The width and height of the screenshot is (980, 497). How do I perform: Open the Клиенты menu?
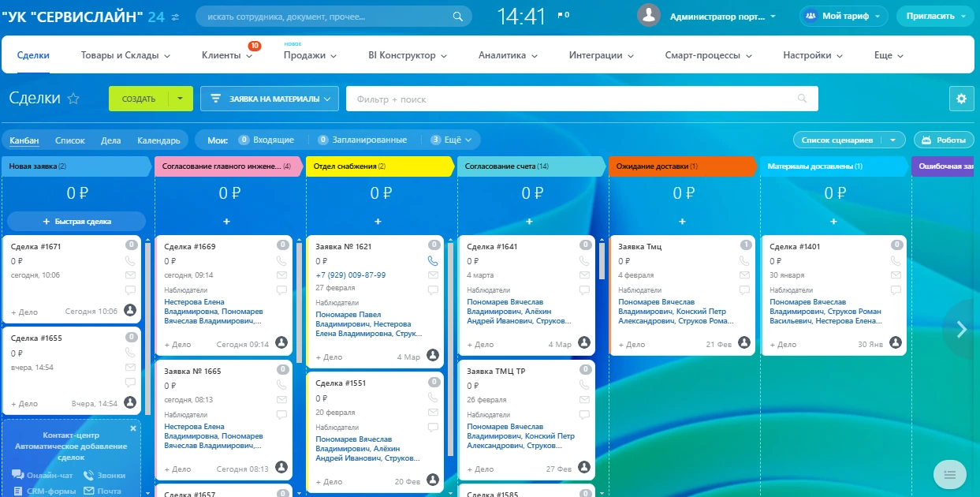(227, 55)
